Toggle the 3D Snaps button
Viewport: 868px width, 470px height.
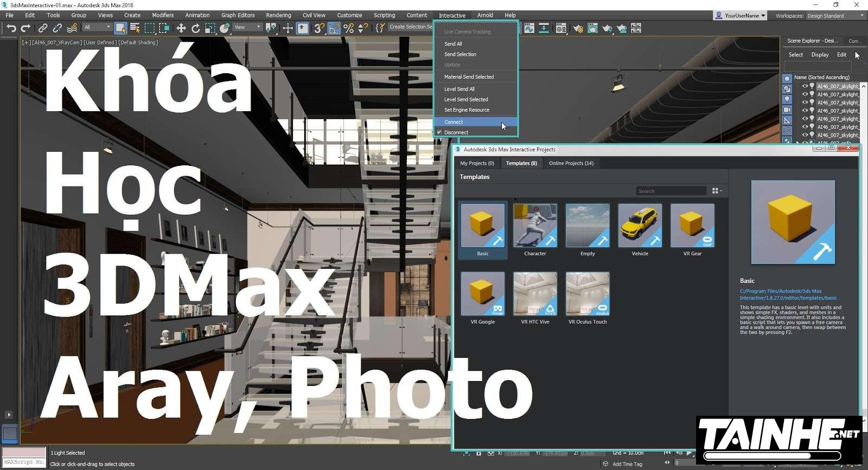[x=320, y=28]
